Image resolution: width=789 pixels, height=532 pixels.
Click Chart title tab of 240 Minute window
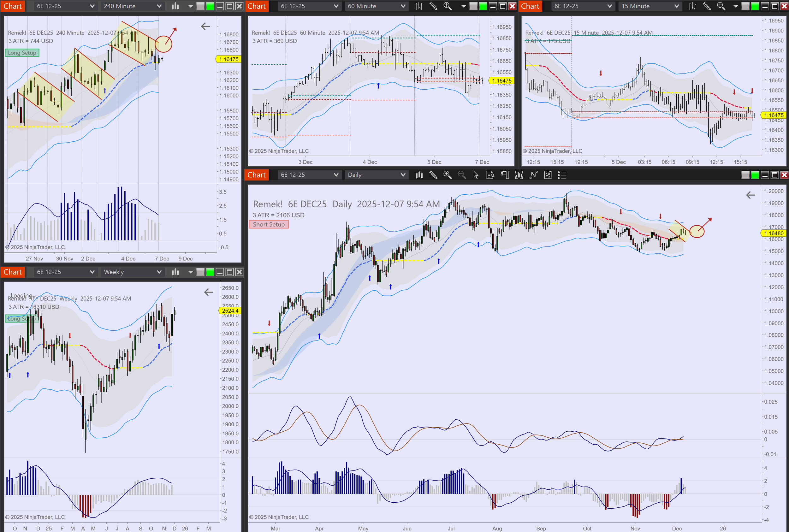[13, 6]
